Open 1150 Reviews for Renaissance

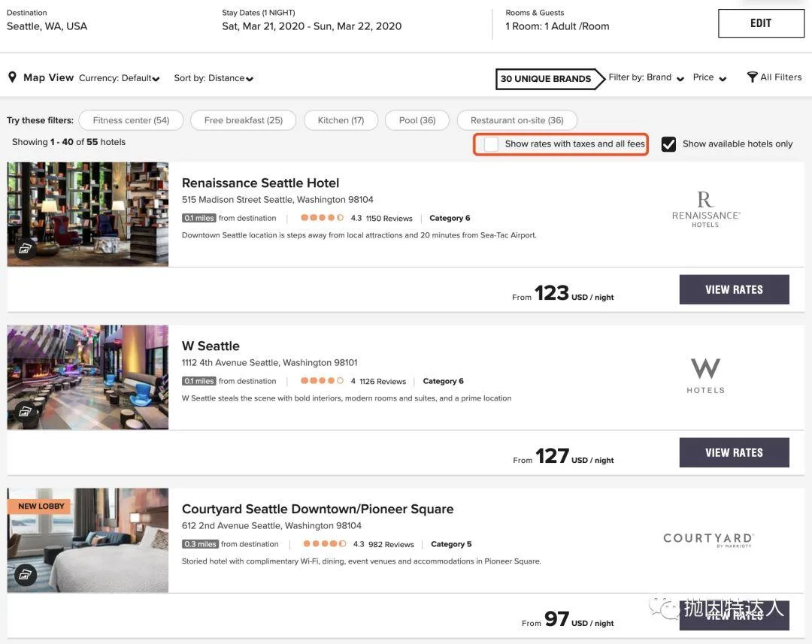(389, 219)
